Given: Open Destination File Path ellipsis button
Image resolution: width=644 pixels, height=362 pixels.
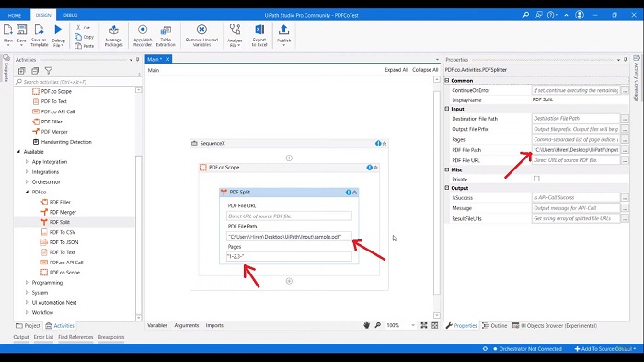Looking at the screenshot, I should (625, 119).
